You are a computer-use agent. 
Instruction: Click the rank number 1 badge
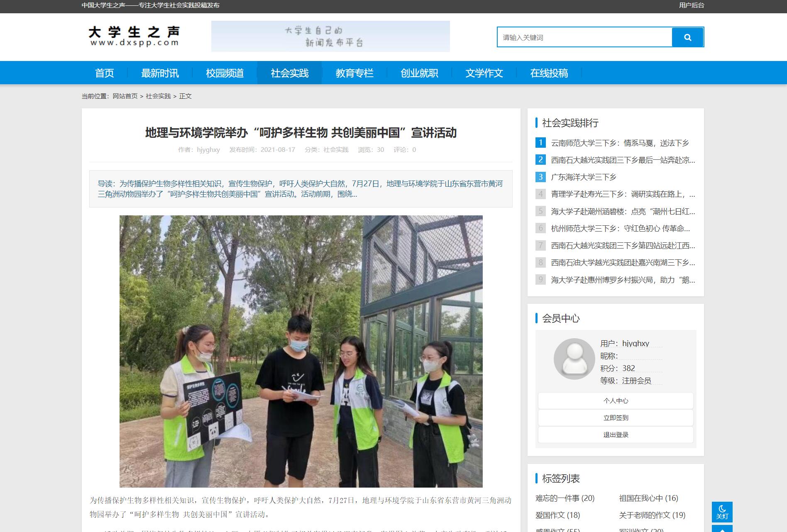(540, 143)
